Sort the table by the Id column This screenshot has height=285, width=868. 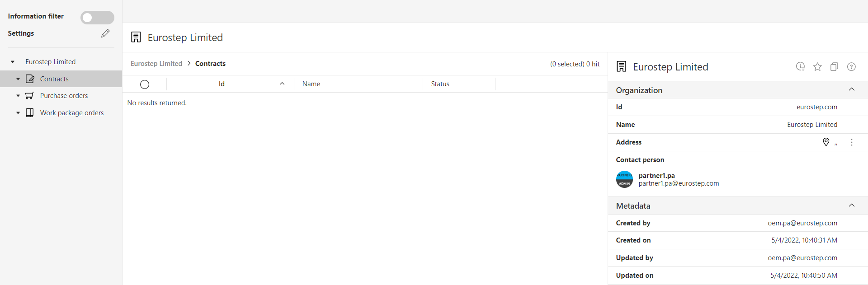[222, 84]
